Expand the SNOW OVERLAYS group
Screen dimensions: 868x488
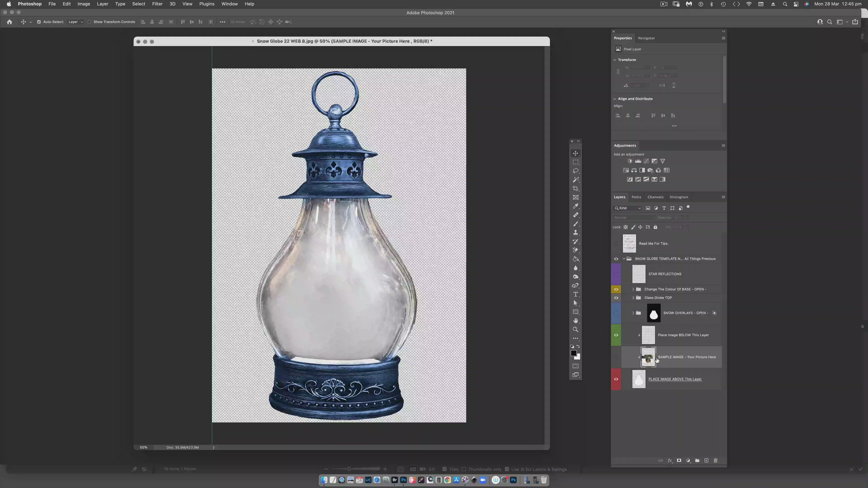click(x=633, y=313)
